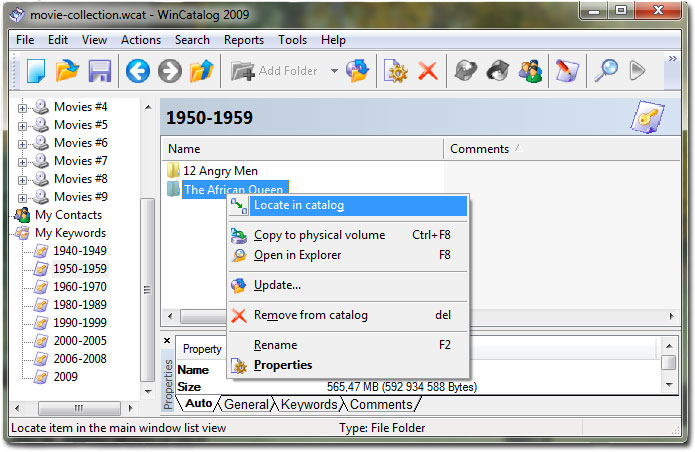The height and width of the screenshot is (452, 695).
Task: Save catalog with the floppy disk icon
Action: pyautogui.click(x=100, y=71)
